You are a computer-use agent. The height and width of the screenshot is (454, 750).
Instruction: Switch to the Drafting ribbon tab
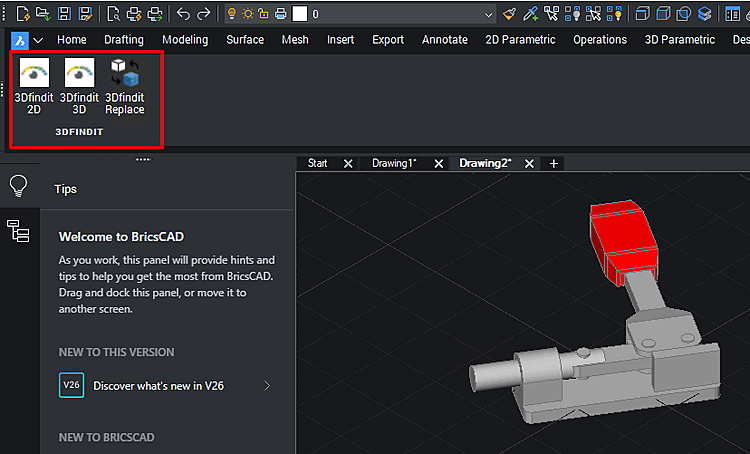click(x=124, y=40)
